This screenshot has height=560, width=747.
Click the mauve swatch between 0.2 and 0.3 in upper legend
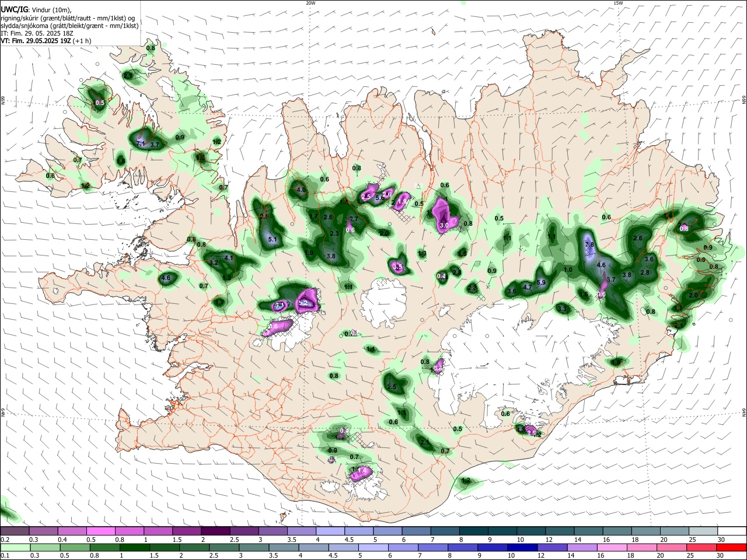15,531
